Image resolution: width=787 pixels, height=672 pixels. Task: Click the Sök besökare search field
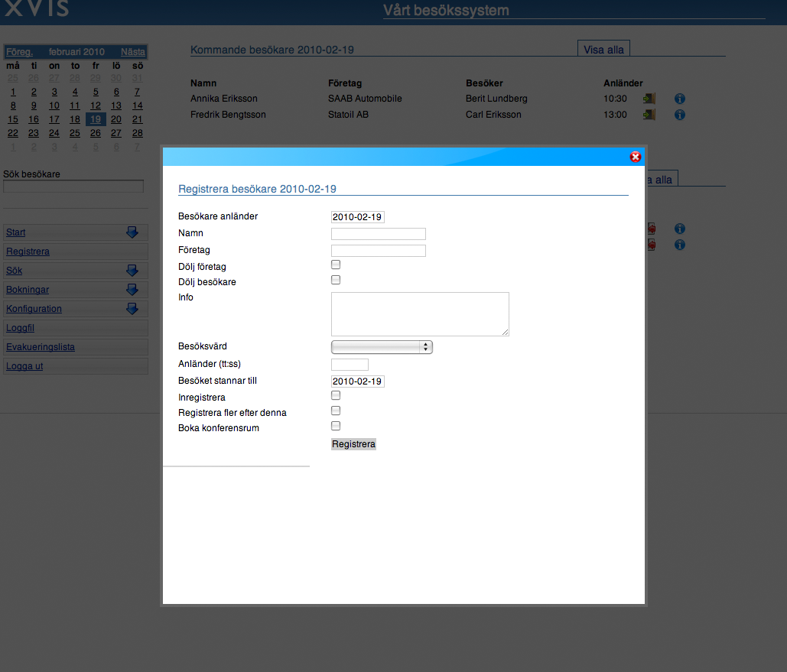[73, 187]
